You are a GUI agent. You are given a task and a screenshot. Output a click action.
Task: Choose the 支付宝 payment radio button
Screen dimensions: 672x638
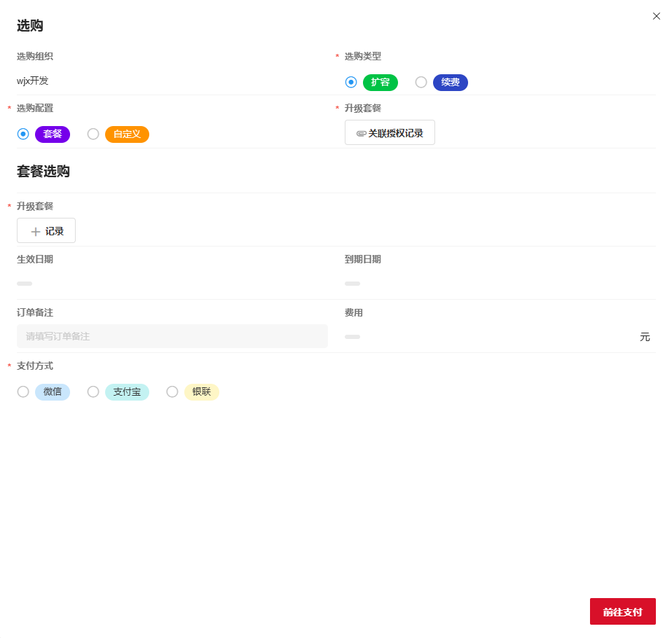click(93, 392)
